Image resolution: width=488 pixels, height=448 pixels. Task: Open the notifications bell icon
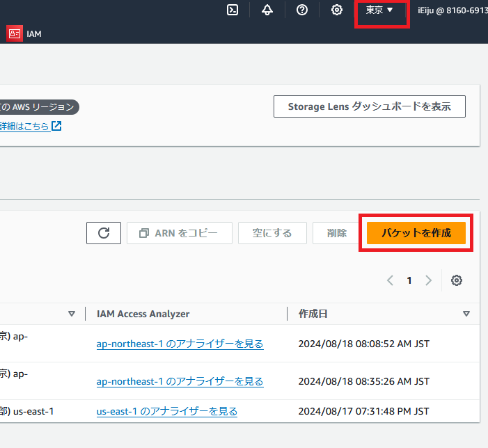pos(267,10)
